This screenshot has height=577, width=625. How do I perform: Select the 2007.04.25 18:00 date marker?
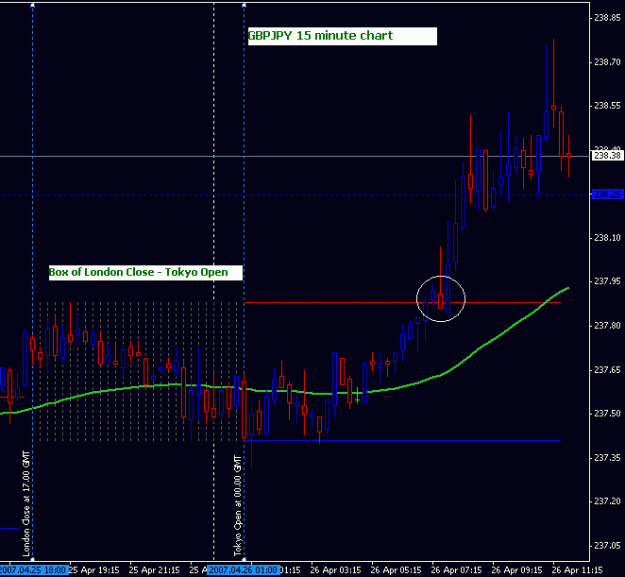(x=33, y=570)
